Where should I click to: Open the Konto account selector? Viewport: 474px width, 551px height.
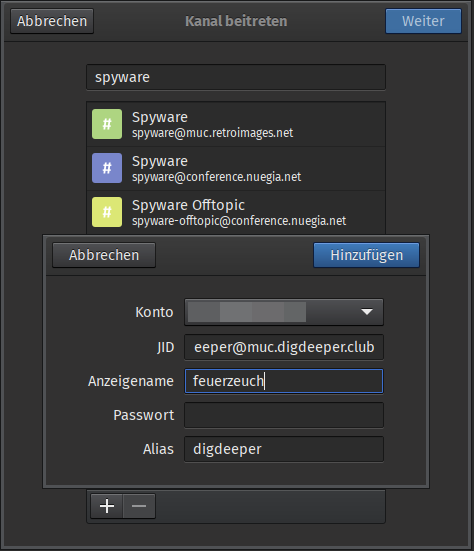coord(284,312)
